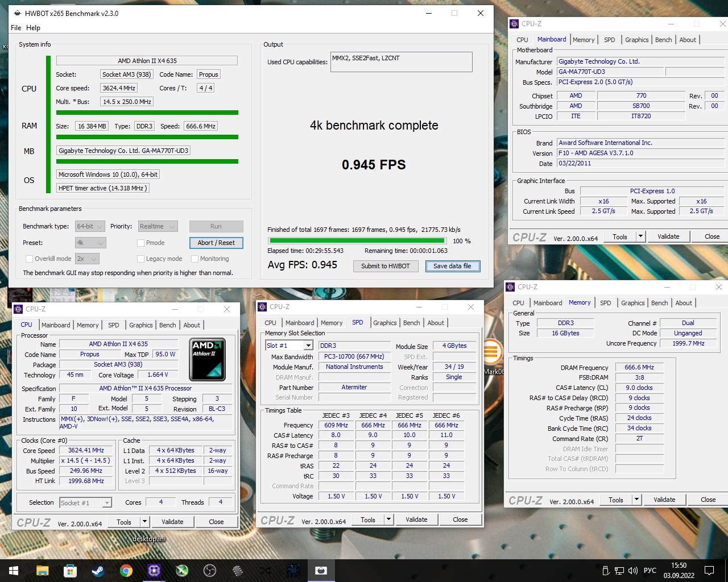Image resolution: width=728 pixels, height=582 pixels.
Task: Open the File menu in HWBOT
Action: 16,28
